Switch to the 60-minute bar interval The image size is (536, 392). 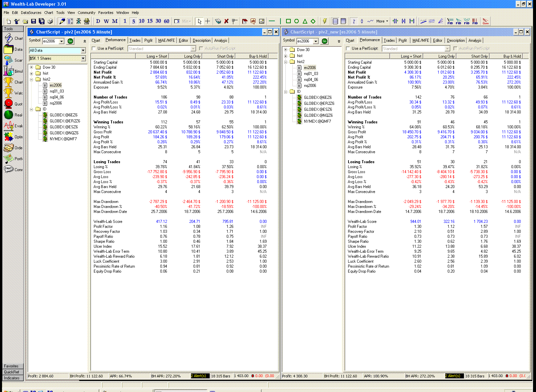(x=166, y=21)
